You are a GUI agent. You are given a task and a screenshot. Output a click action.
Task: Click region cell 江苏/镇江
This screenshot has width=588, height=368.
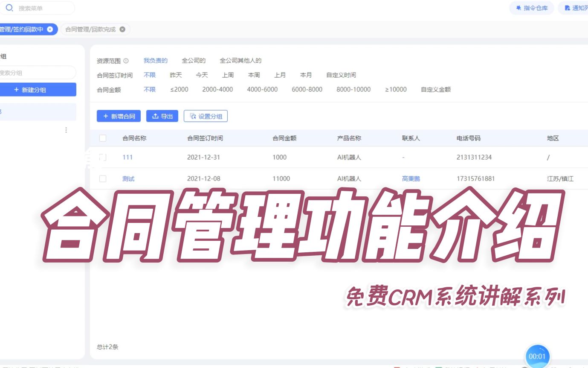pos(560,179)
